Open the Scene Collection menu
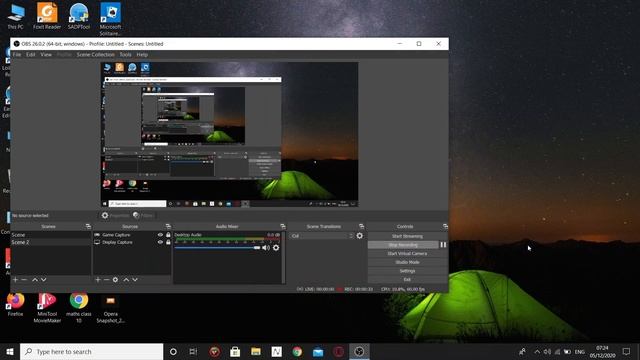Image resolution: width=640 pixels, height=360 pixels. click(x=96, y=54)
